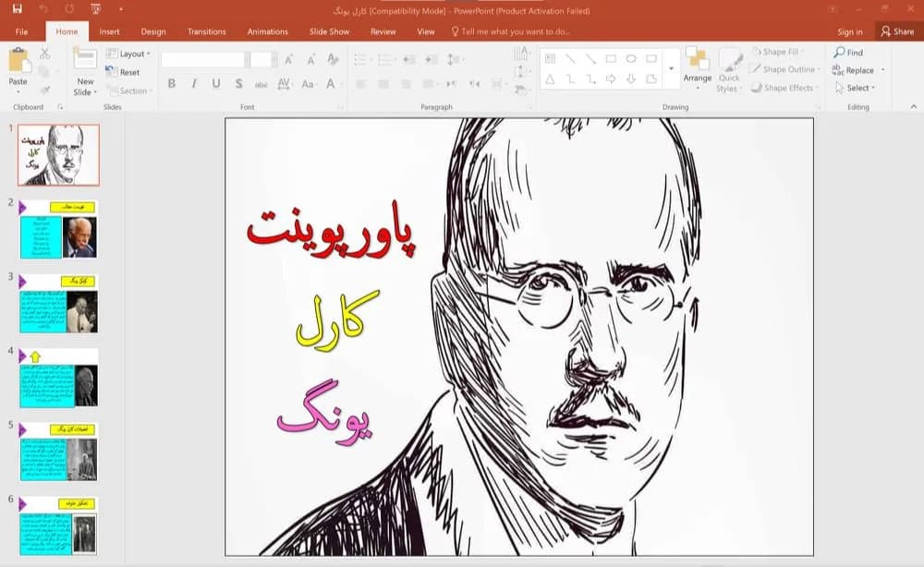Select slide 5 thumbnail
Image resolution: width=924 pixels, height=567 pixels.
[58, 452]
